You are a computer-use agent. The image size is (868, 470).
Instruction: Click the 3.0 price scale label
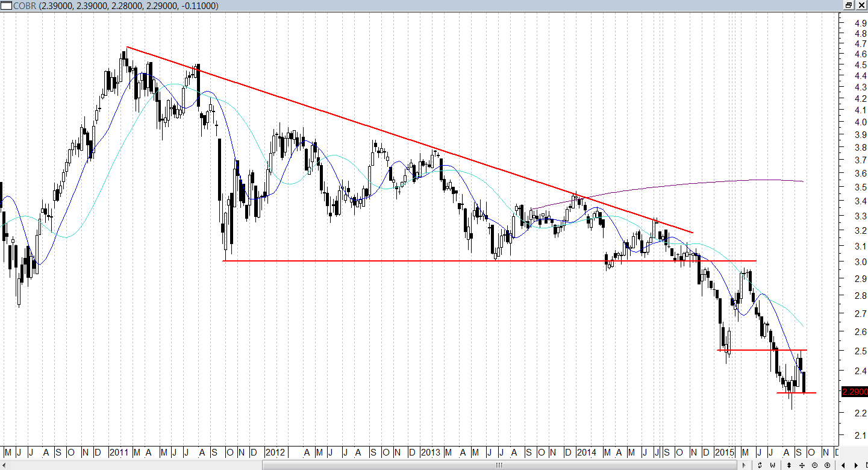click(860, 262)
